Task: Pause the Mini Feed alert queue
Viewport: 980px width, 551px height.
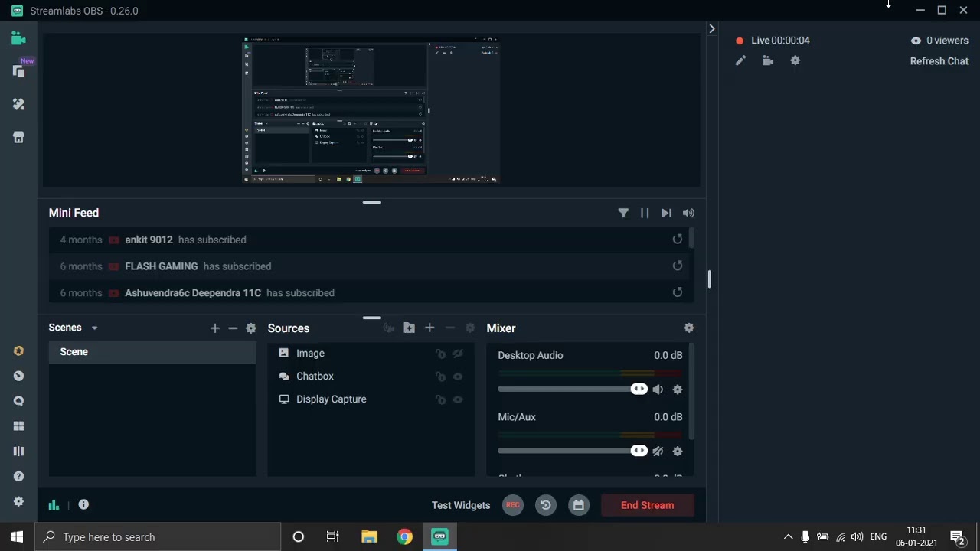Action: [x=645, y=214]
